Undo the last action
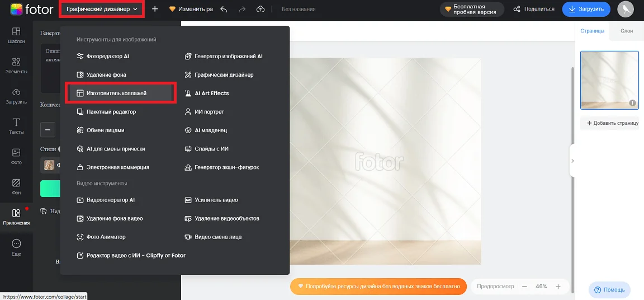Screen dimensions: 644x300 click(224, 9)
